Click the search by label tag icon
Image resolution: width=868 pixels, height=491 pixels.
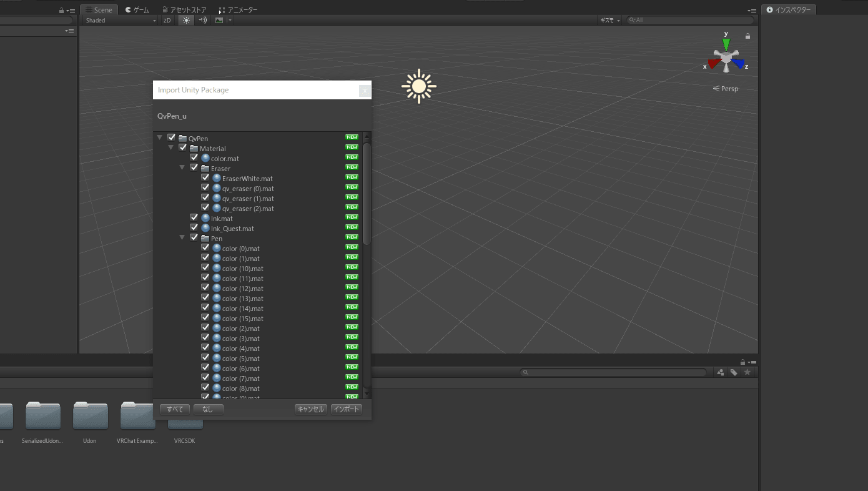click(734, 372)
